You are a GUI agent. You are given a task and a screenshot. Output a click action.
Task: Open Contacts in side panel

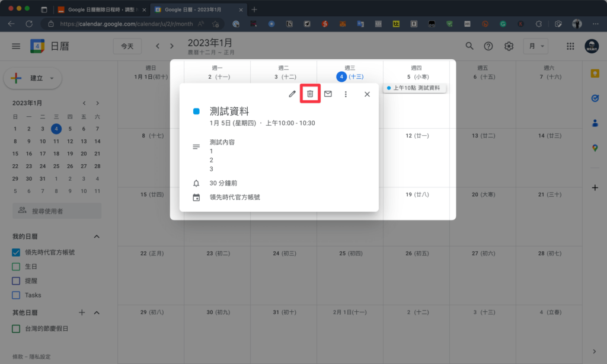tap(595, 123)
